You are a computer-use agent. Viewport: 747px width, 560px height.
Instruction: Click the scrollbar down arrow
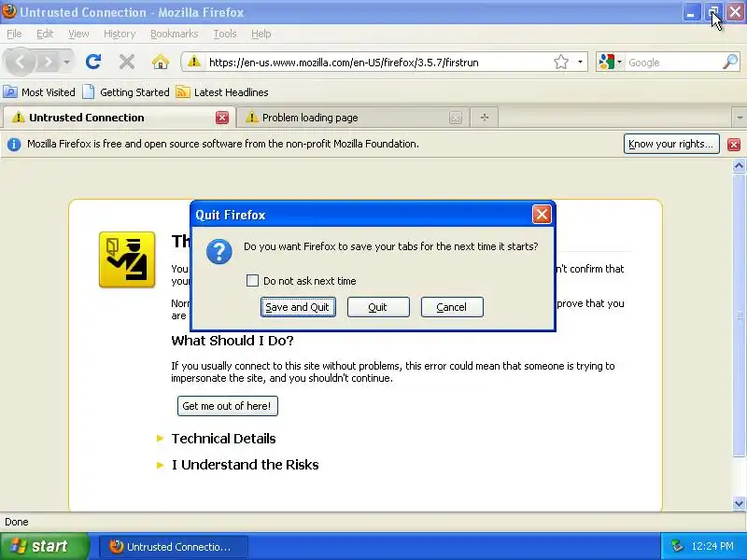point(739,503)
